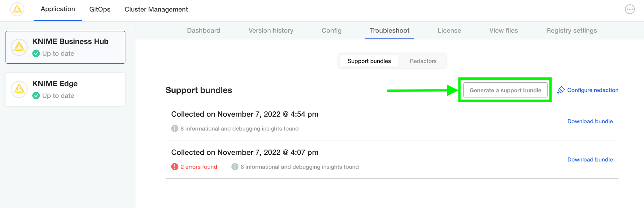This screenshot has height=208, width=644.
Task: Open the 2 errors found link
Action: point(199,167)
